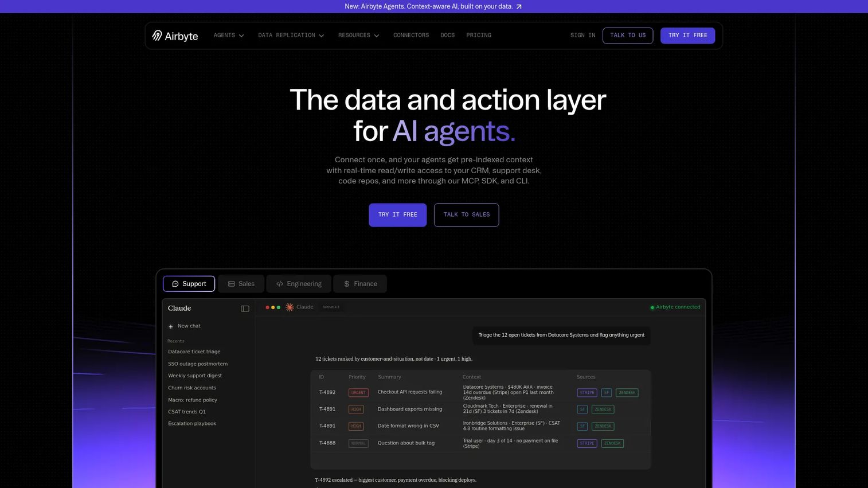Image resolution: width=868 pixels, height=488 pixels.
Task: Open the Connectors page
Action: point(411,36)
